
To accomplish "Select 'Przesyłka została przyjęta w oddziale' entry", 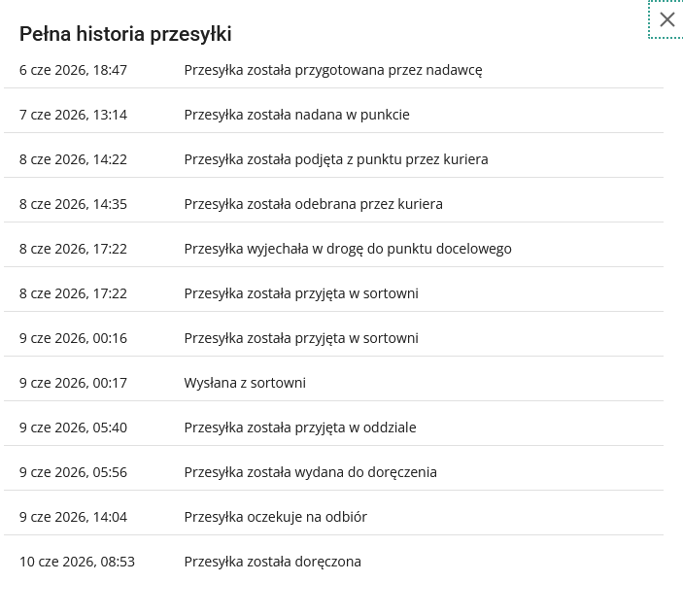I will click(x=300, y=428).
